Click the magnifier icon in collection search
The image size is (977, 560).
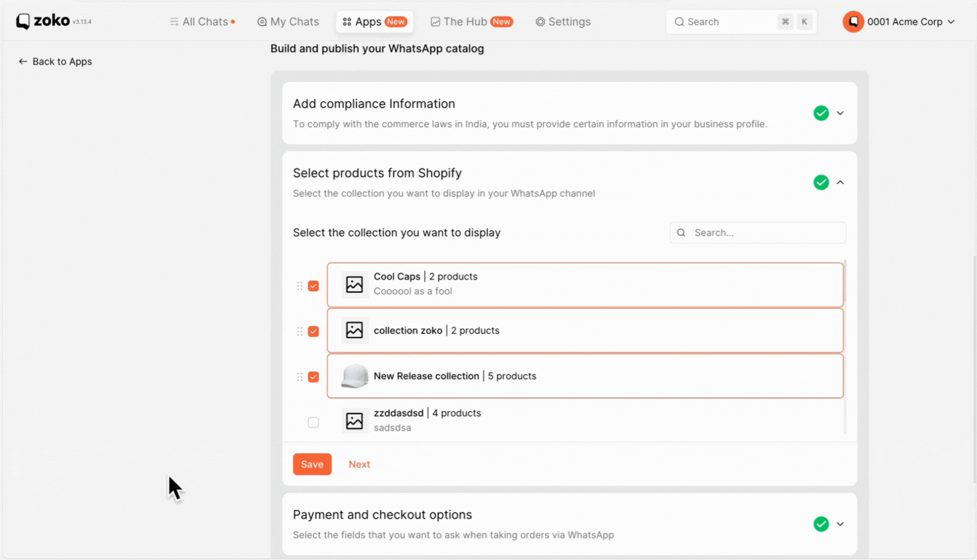(x=681, y=232)
